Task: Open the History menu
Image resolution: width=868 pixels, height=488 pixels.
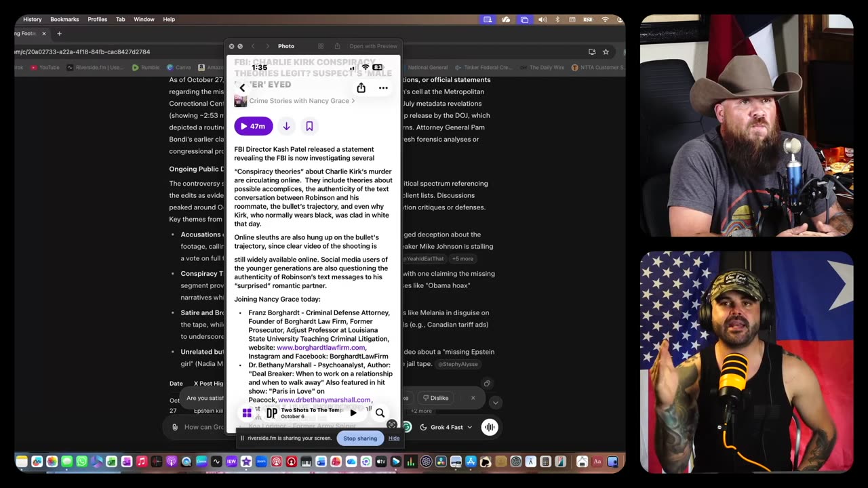Action: (32, 20)
